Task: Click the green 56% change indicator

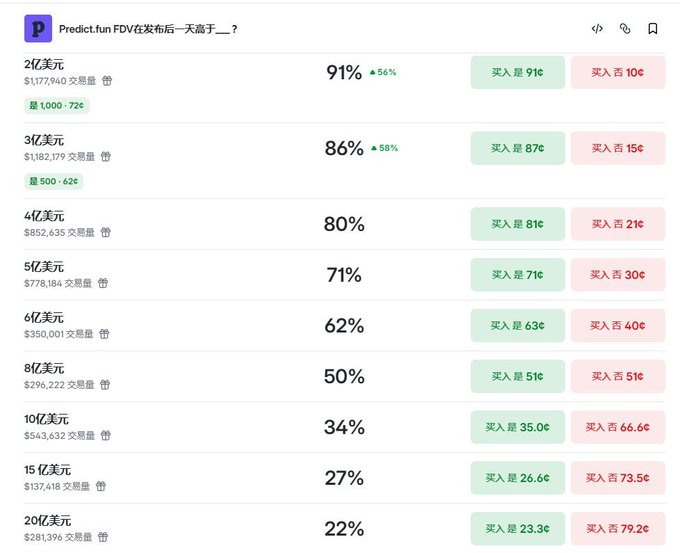Action: click(x=383, y=72)
